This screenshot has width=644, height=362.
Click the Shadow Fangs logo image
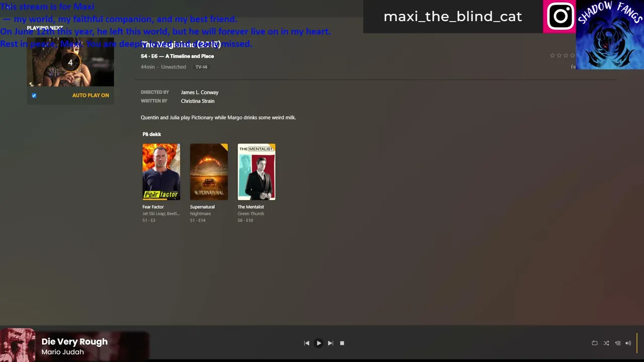[610, 35]
